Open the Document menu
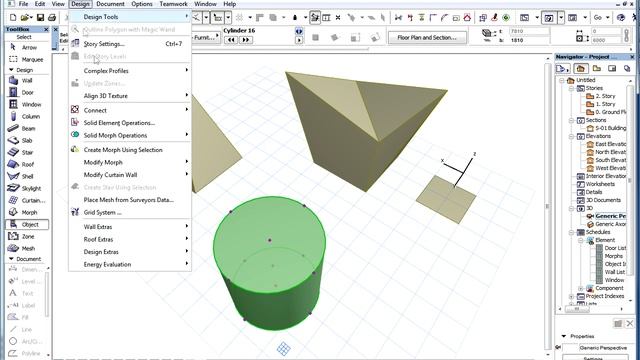This screenshot has width=640, height=360. pos(110,4)
